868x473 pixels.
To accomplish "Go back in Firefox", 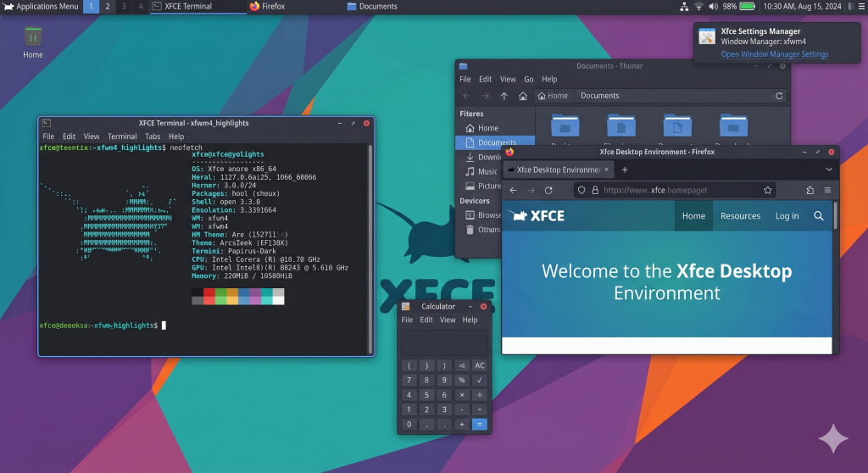I will (513, 190).
